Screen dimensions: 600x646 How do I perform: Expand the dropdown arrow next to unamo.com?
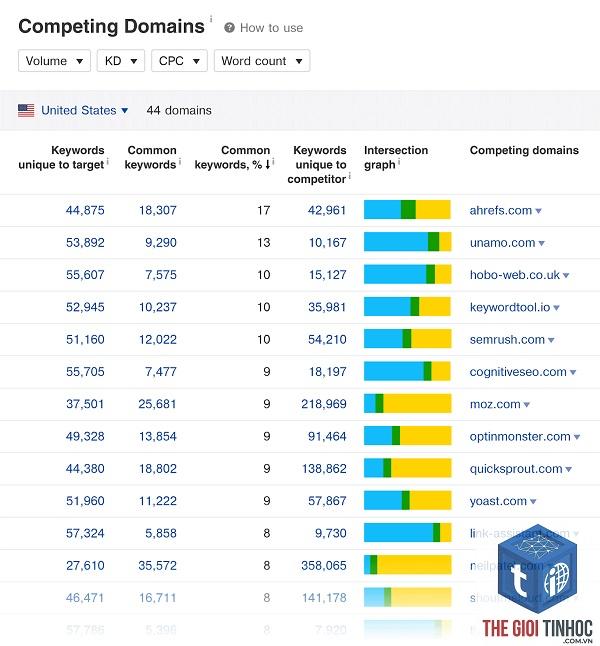pos(541,243)
